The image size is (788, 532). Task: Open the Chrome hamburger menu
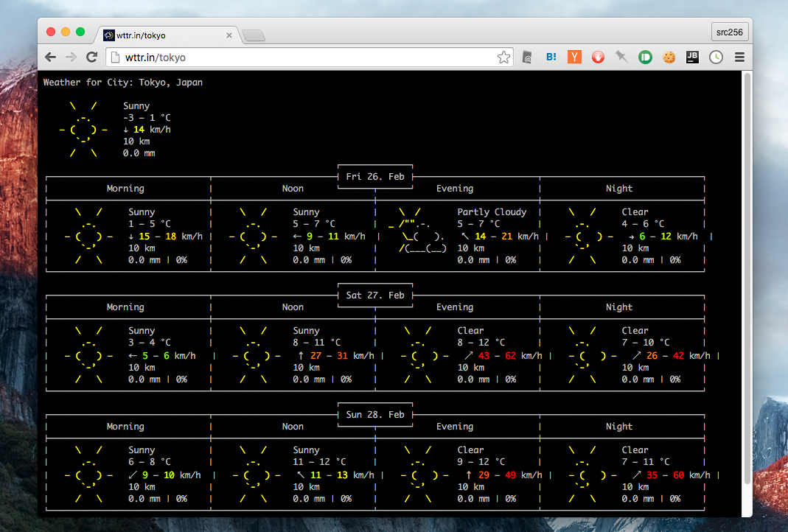click(x=739, y=57)
